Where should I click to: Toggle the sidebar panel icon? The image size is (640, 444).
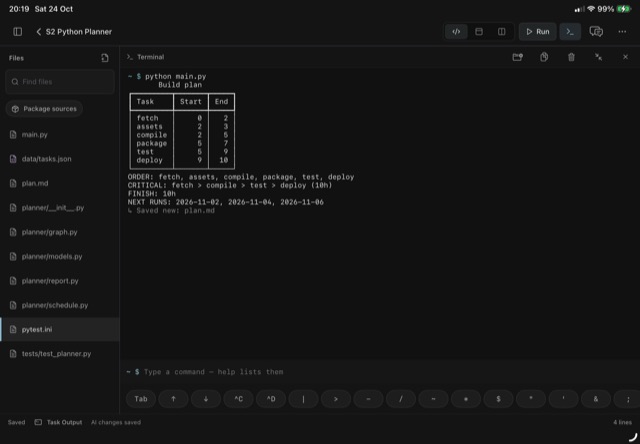pyautogui.click(x=18, y=32)
